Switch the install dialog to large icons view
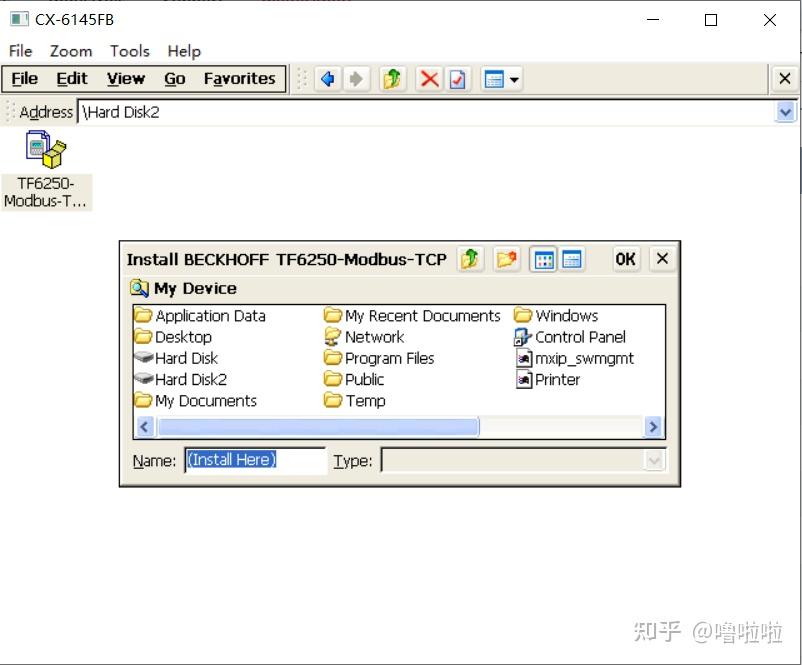 [x=543, y=258]
